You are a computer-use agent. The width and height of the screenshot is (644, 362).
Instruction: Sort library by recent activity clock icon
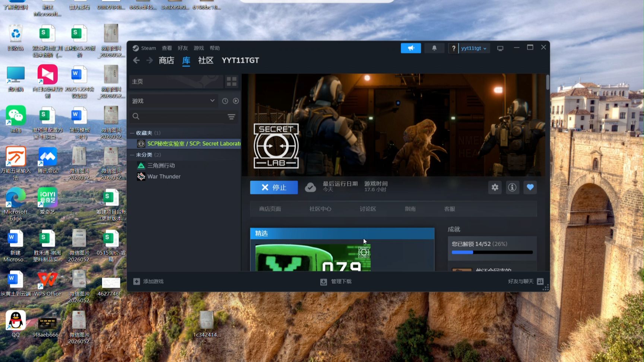click(225, 101)
